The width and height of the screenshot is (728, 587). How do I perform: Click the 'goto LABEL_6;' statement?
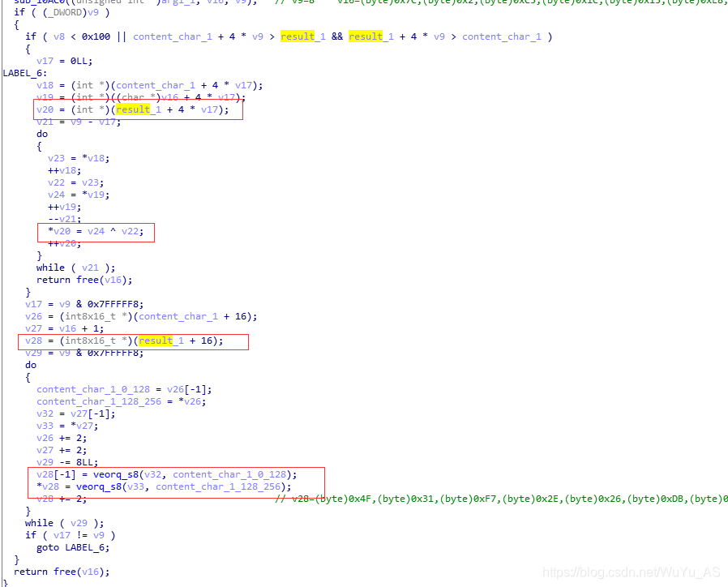(x=73, y=547)
